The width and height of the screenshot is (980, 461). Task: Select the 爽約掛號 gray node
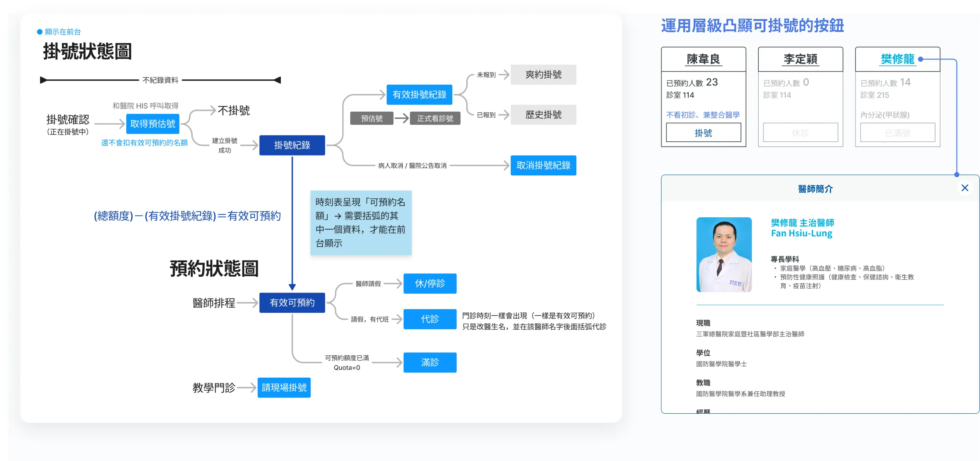coord(543,75)
